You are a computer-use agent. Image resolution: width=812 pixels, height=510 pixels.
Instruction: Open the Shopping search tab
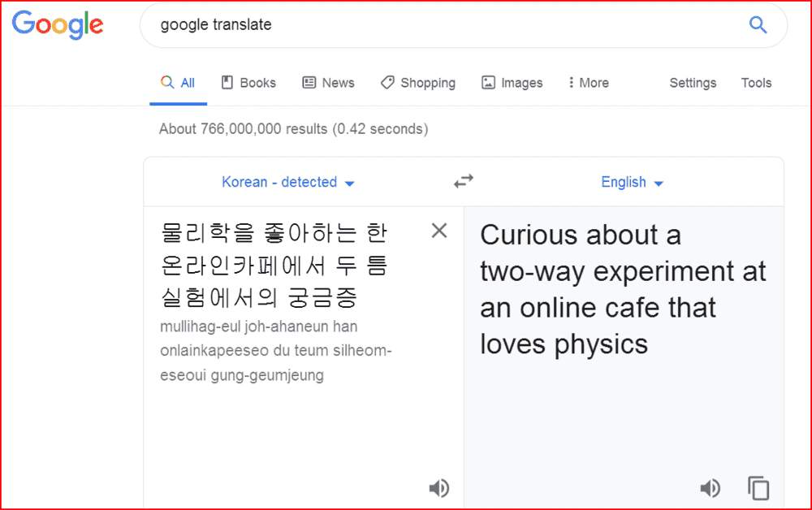(x=417, y=83)
